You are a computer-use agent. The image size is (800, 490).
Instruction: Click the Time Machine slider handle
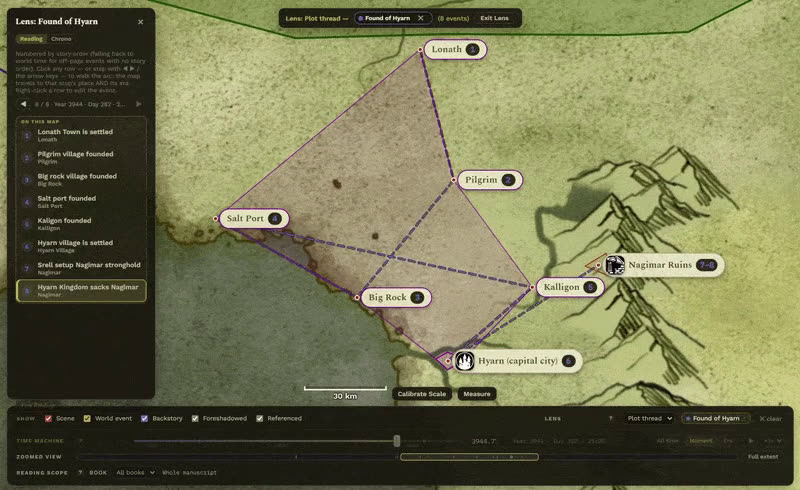click(396, 440)
